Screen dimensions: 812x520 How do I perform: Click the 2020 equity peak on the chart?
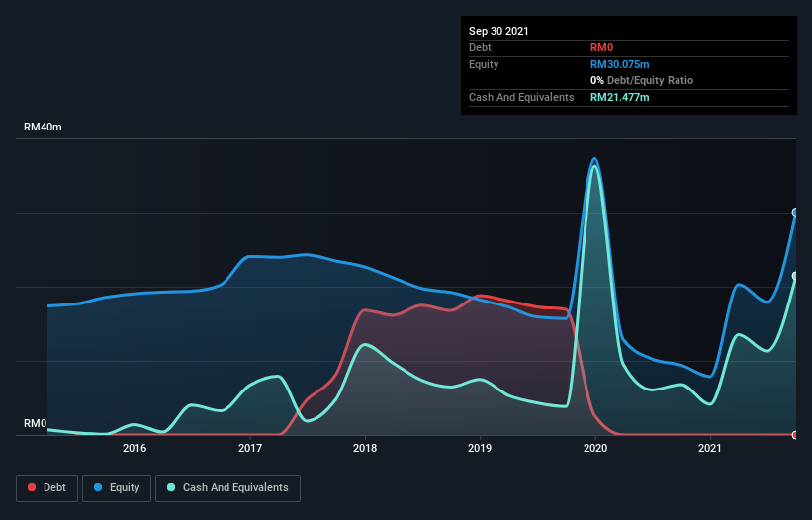click(595, 159)
